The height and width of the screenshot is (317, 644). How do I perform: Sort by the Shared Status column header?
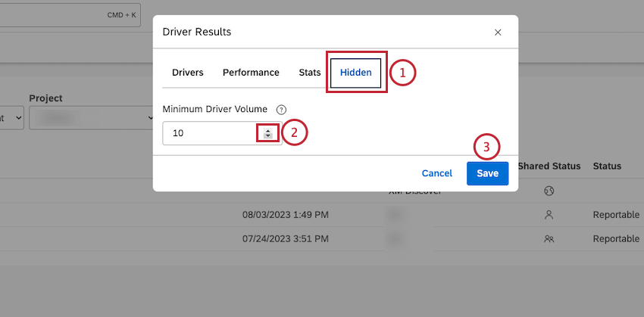pyautogui.click(x=549, y=166)
